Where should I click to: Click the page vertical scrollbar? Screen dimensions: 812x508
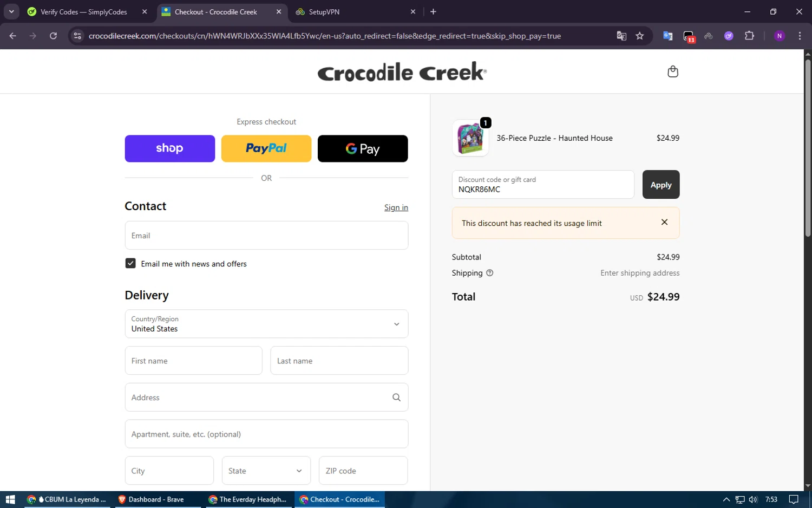(x=808, y=147)
